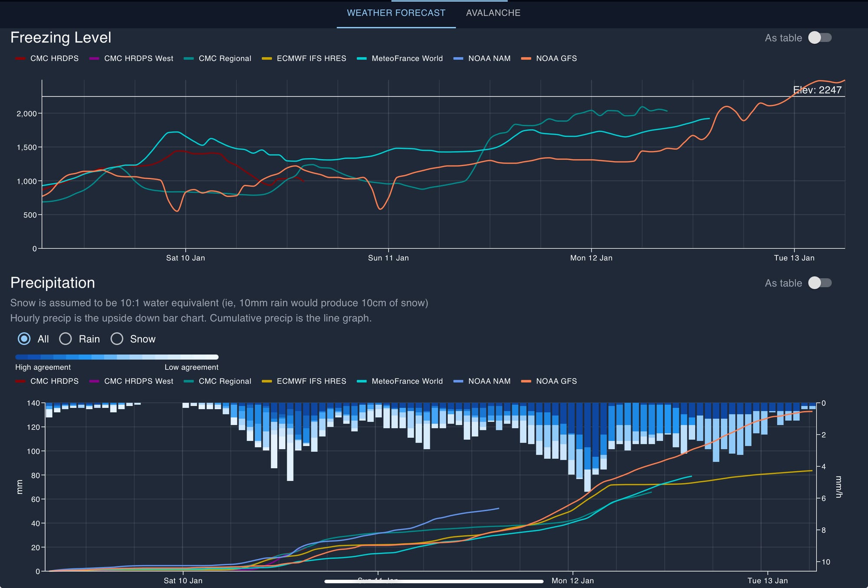Select the Weather Forecast tab
This screenshot has height=588, width=868.
click(x=396, y=13)
